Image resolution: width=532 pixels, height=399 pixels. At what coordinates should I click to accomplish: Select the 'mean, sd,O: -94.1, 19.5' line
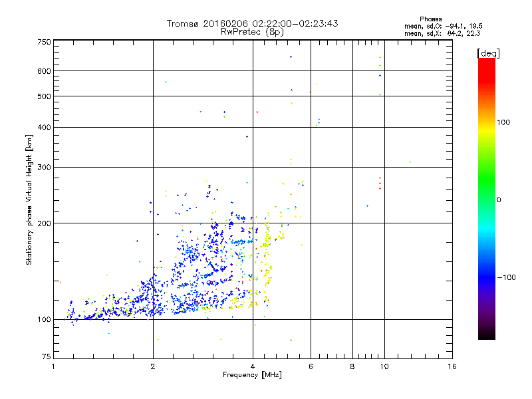pyautogui.click(x=443, y=26)
